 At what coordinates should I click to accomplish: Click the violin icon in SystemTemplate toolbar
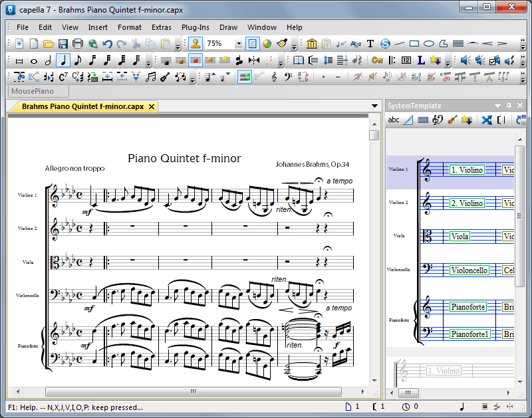tap(452, 120)
